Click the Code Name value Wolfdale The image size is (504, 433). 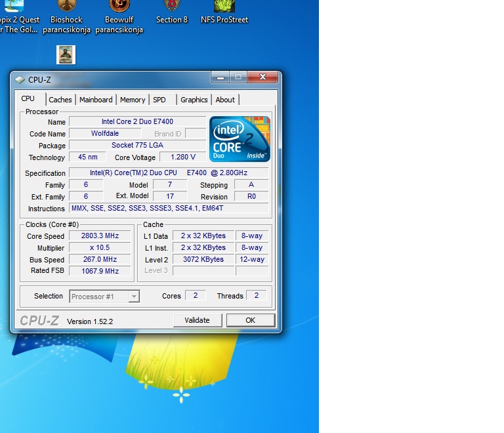tap(105, 133)
